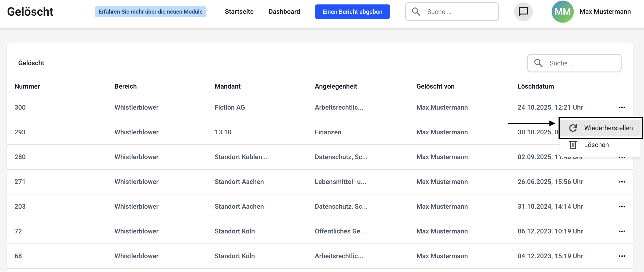Open three-dot menu for row 300
Screen dimensions: 644x272
622,107
